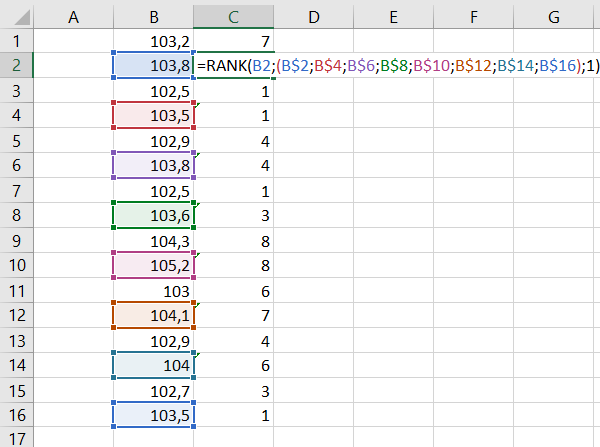Select column B header

click(154, 17)
